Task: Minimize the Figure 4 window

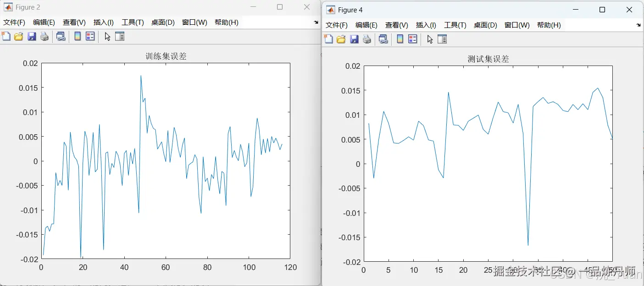Action: coord(576,10)
